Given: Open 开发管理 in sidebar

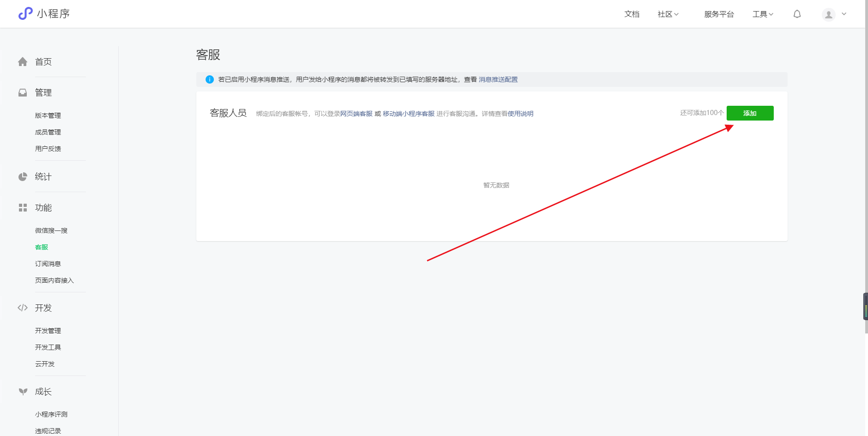Looking at the screenshot, I should pyautogui.click(x=48, y=331).
